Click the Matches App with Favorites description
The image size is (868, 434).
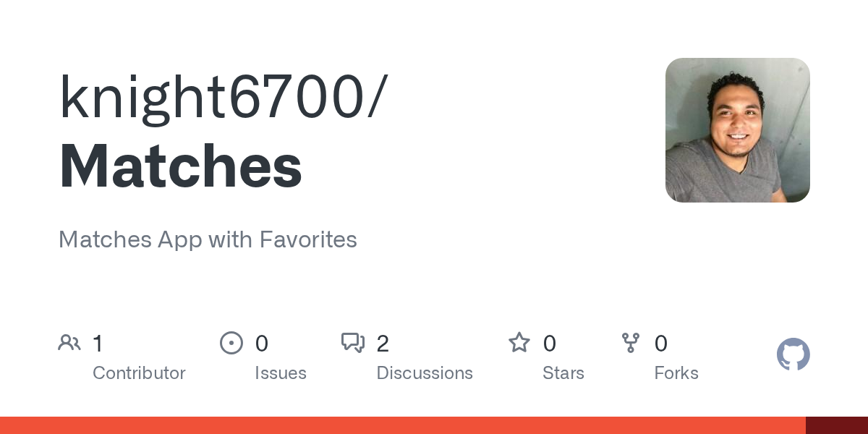[208, 239]
